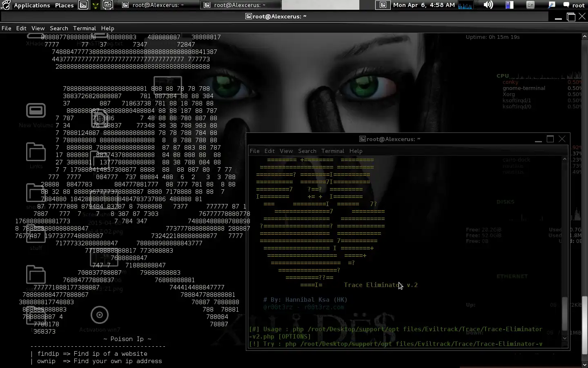Image resolution: width=588 pixels, height=368 pixels.
Task: Open View menu in the small terminal window
Action: click(x=286, y=151)
